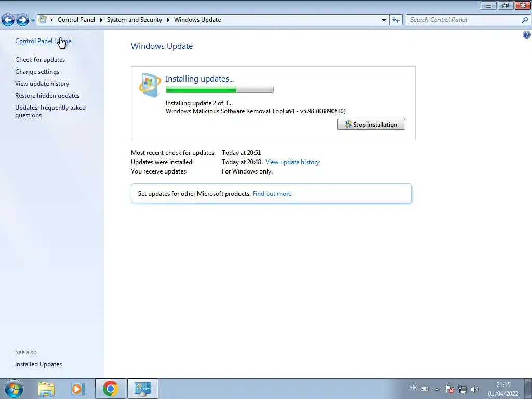The height and width of the screenshot is (399, 532).
Task: Open View update history next to 20:48
Action: [292, 162]
